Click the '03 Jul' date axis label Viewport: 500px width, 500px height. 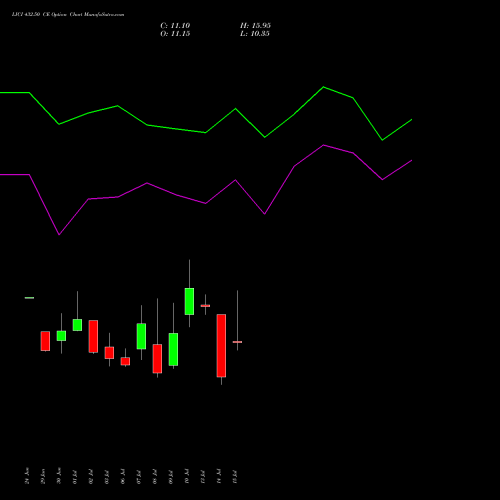tap(107, 476)
